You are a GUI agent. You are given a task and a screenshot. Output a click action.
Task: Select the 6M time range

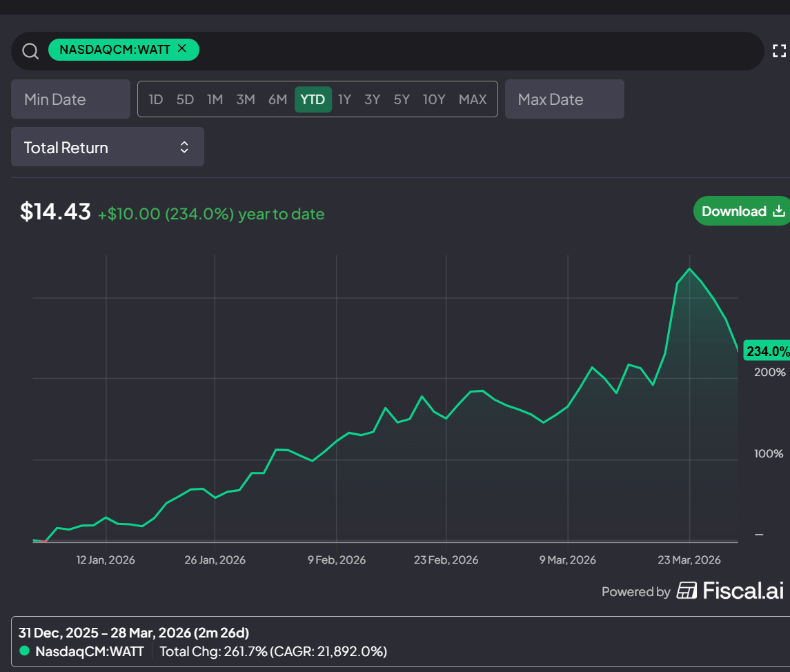pos(277,99)
